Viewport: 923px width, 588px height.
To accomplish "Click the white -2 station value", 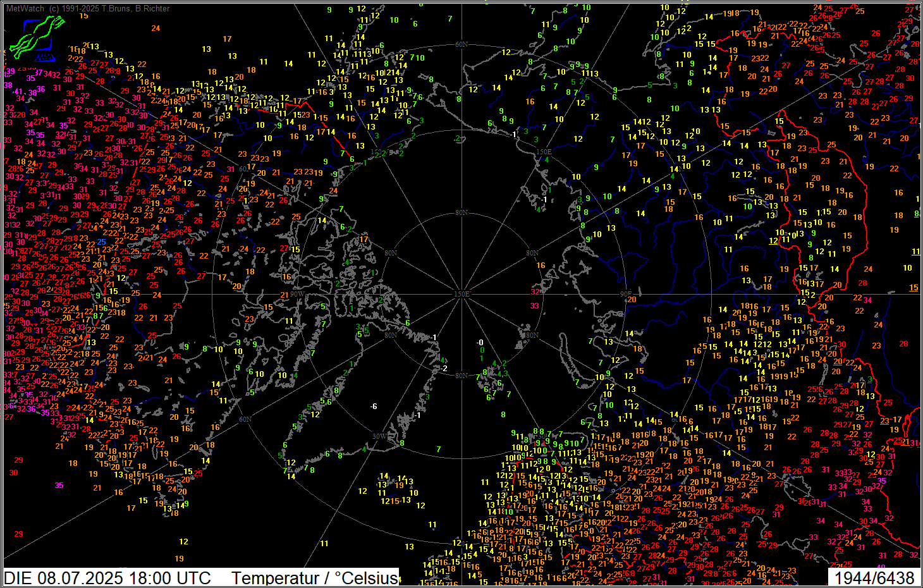I will (444, 369).
